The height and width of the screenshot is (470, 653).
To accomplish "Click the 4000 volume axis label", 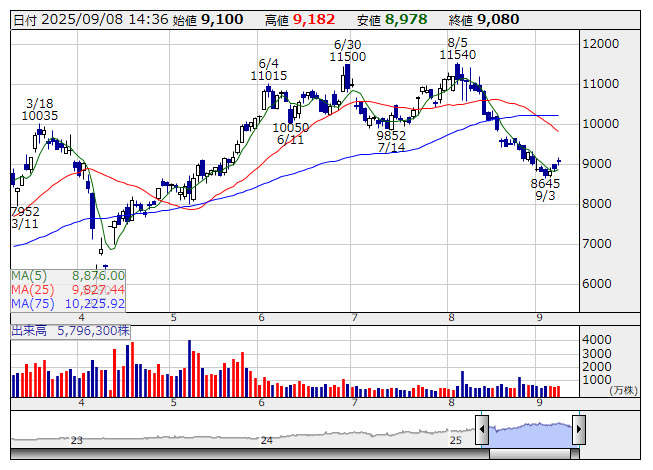I will [597, 340].
